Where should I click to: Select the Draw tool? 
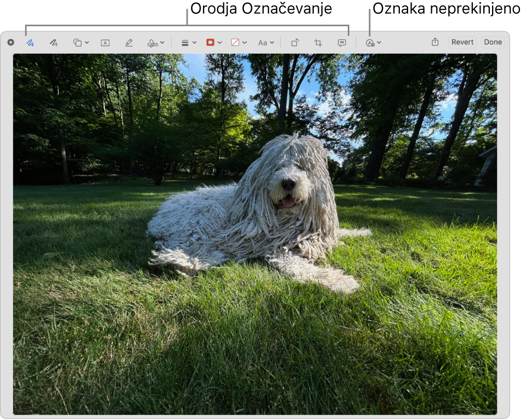click(x=54, y=43)
